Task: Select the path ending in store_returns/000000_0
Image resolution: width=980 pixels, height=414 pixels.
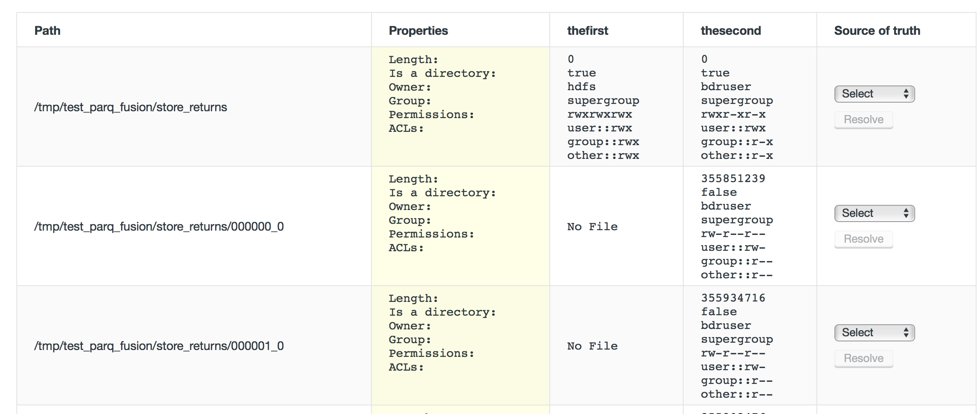Action: coord(159,227)
